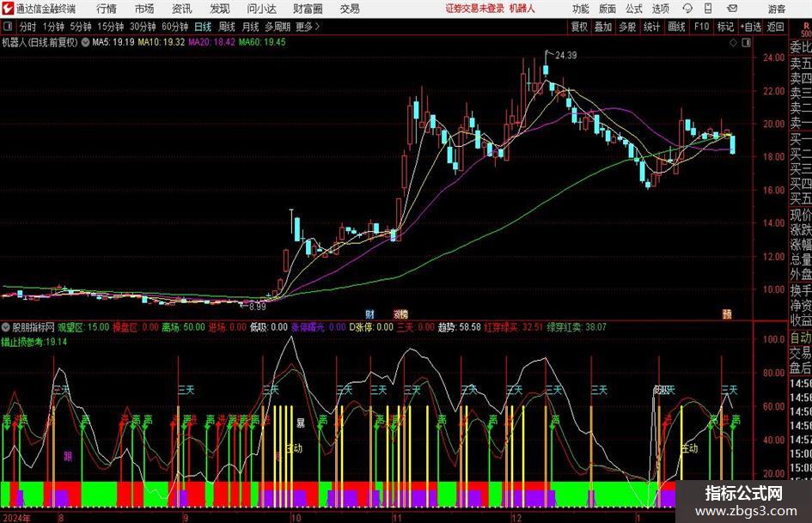
Task: Open the 版面 menu
Action: (x=607, y=9)
